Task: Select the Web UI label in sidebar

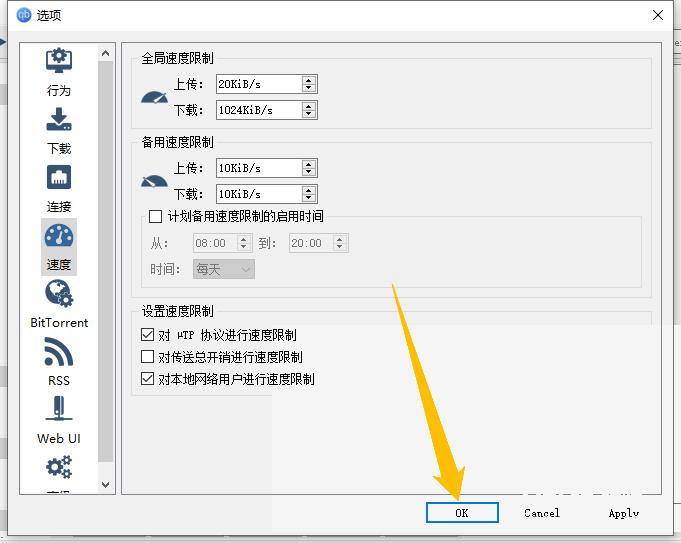Action: coord(59,438)
